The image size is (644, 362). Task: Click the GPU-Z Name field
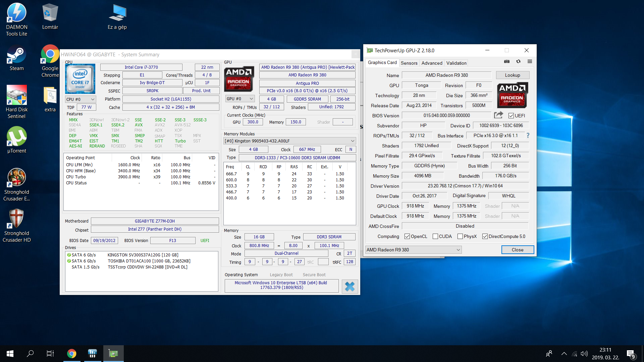click(x=446, y=75)
